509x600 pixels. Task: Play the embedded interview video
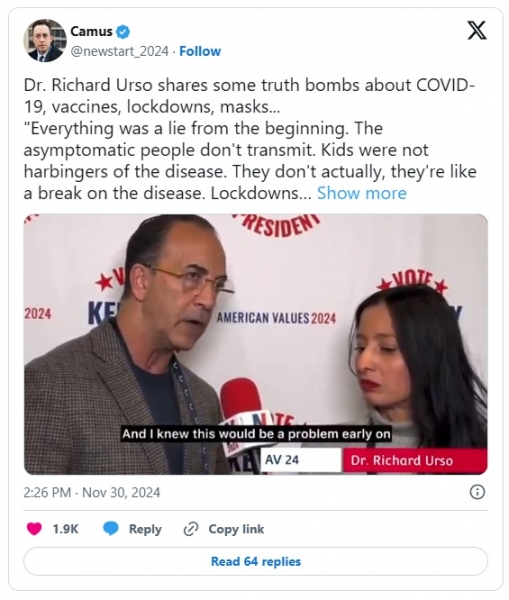(256, 344)
